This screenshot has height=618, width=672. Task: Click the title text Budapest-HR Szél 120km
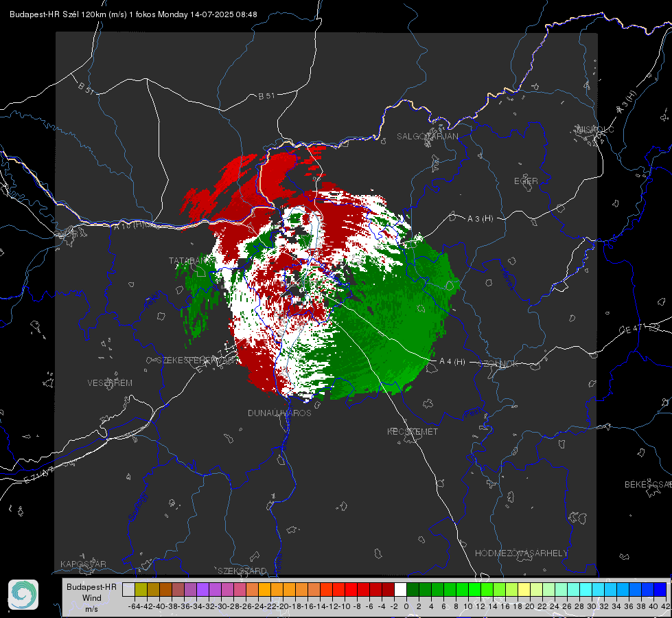58,14
